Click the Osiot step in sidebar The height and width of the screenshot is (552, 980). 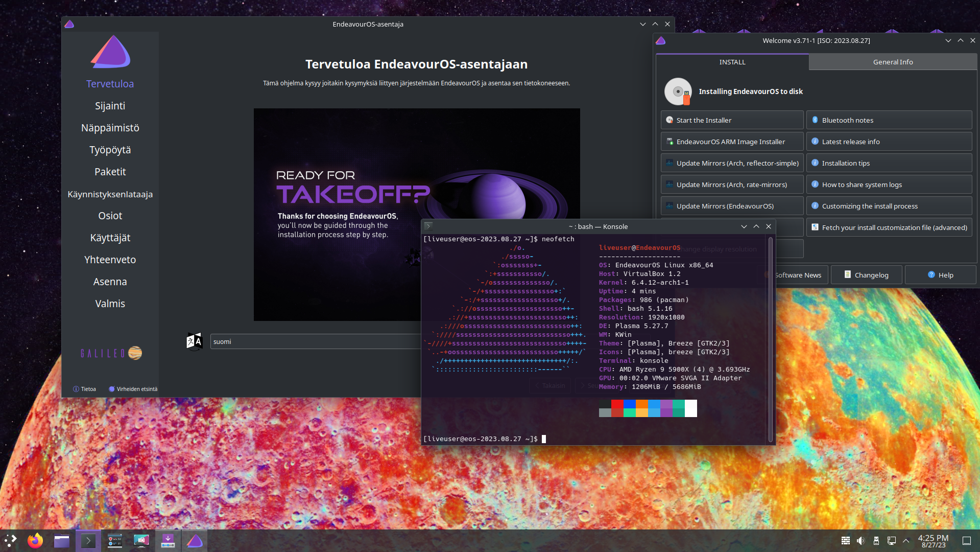coord(110,216)
